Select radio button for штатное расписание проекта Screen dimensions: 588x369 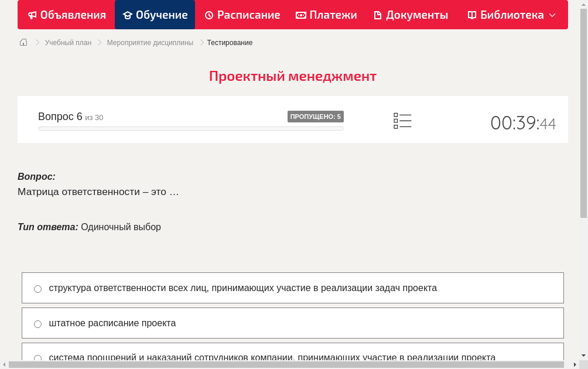coord(37,323)
